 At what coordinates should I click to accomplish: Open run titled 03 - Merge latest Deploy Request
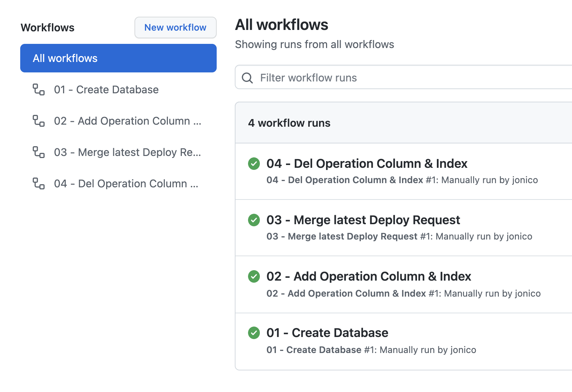[363, 220]
